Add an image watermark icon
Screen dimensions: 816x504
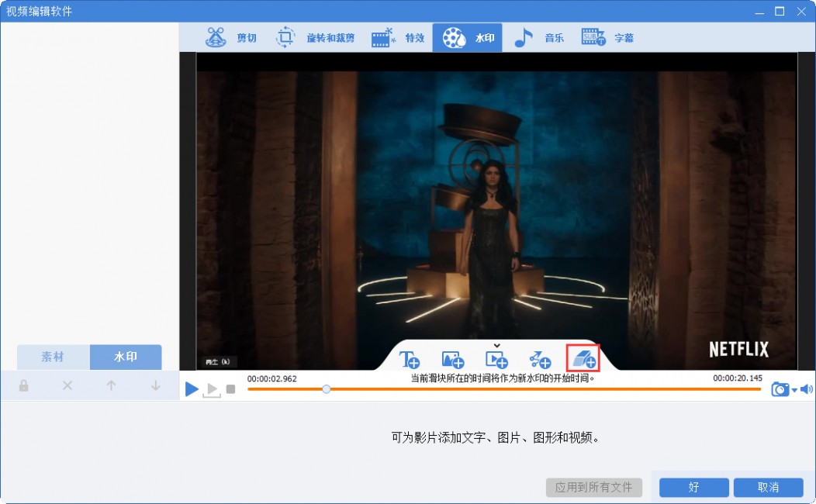pyautogui.click(x=453, y=359)
